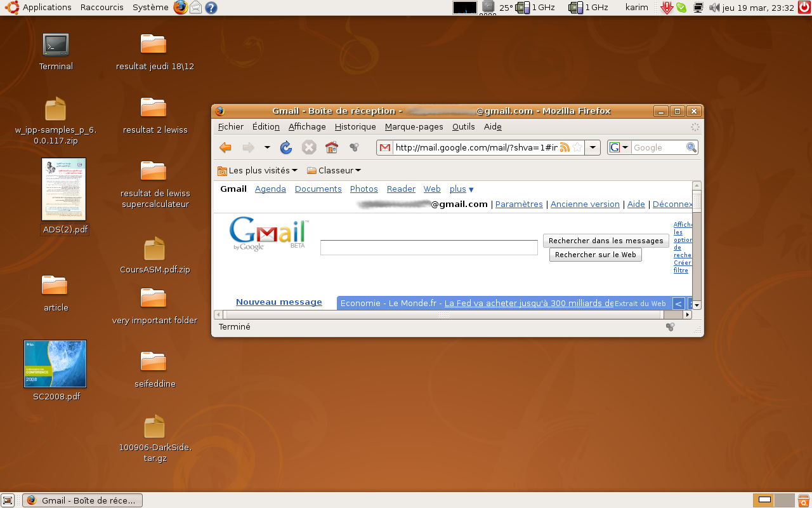The image size is (812, 508).
Task: Click the Google search input field
Action: [x=658, y=147]
